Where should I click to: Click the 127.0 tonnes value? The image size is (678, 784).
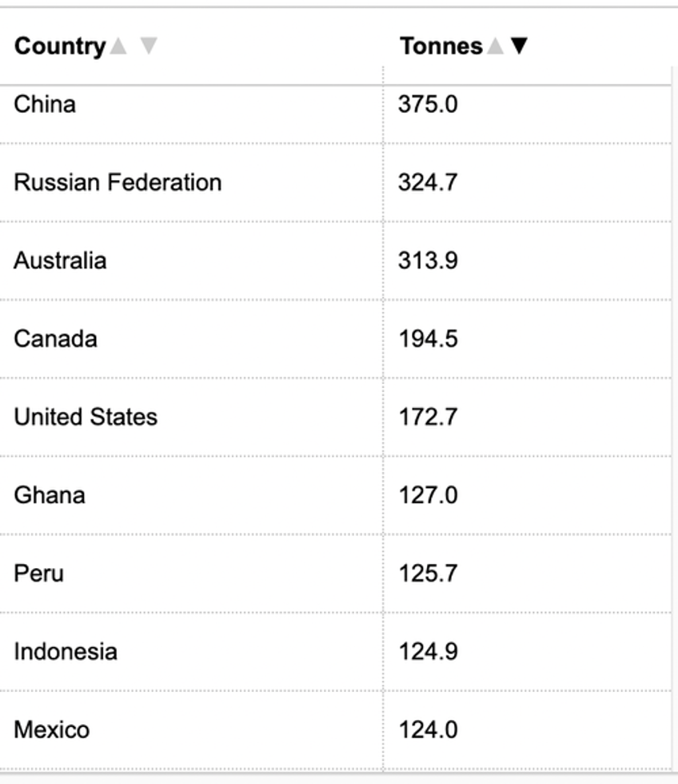pos(428,495)
